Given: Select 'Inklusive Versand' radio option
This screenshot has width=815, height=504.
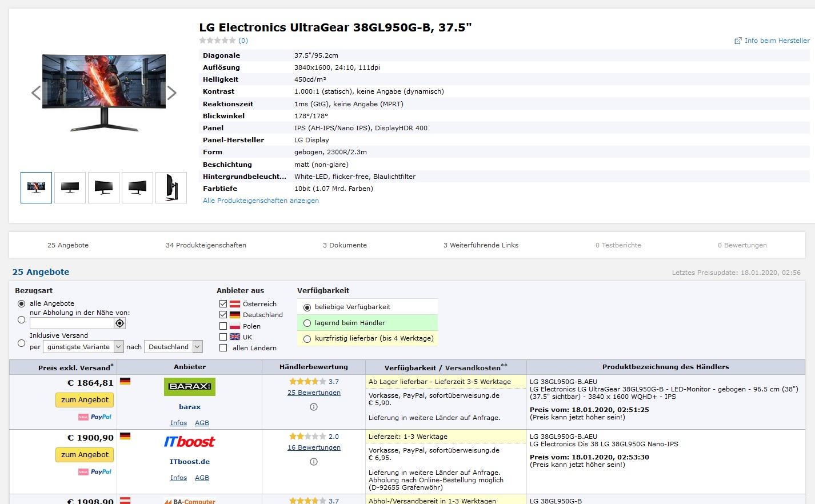Looking at the screenshot, I should point(22,343).
